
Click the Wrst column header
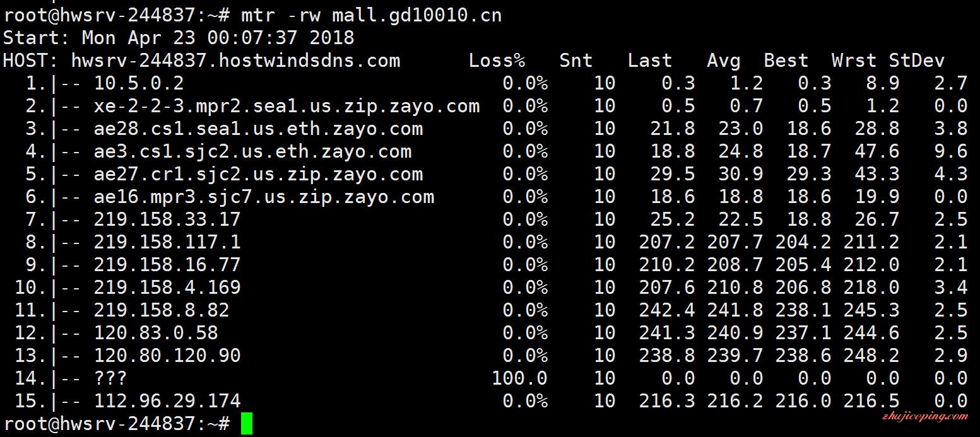pos(854,60)
